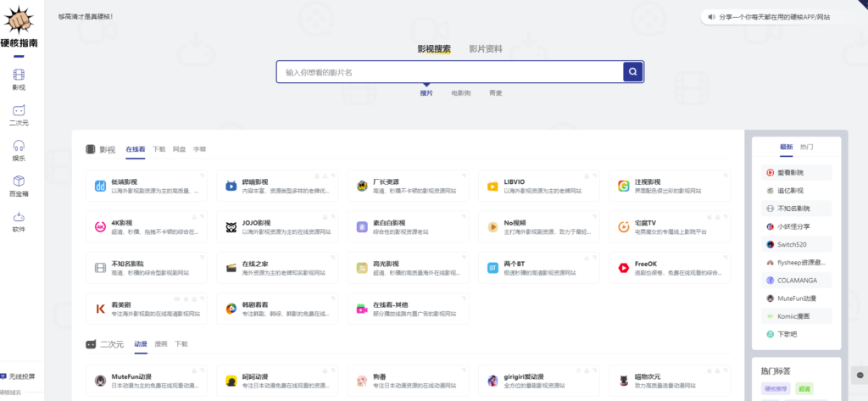The image size is (868, 401).
Task: Open the 看美剧 K icon card
Action: (147, 309)
